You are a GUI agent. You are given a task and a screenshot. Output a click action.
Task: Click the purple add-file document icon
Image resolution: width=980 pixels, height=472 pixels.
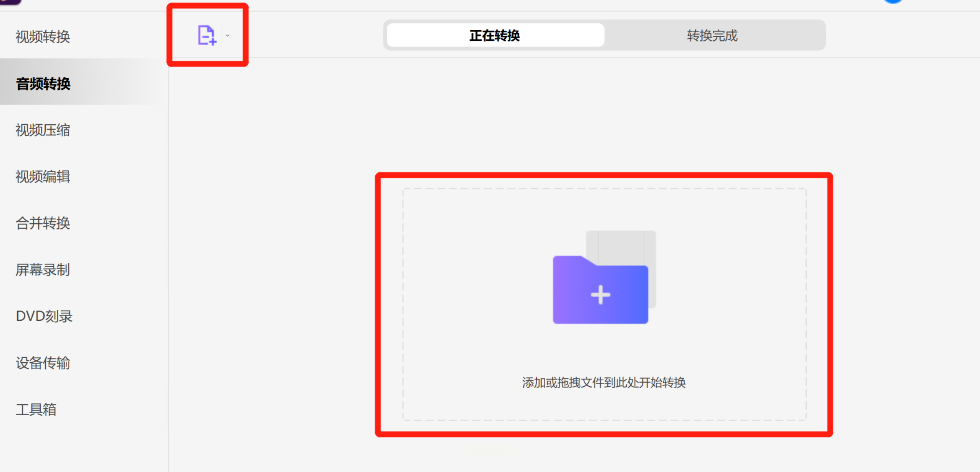(x=207, y=35)
